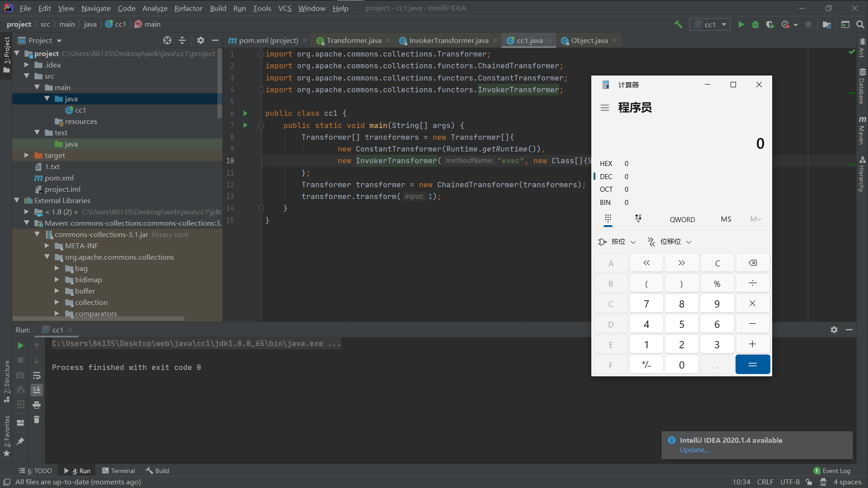868x488 pixels.
Task: Toggle scroll to end in console
Action: [x=37, y=390]
